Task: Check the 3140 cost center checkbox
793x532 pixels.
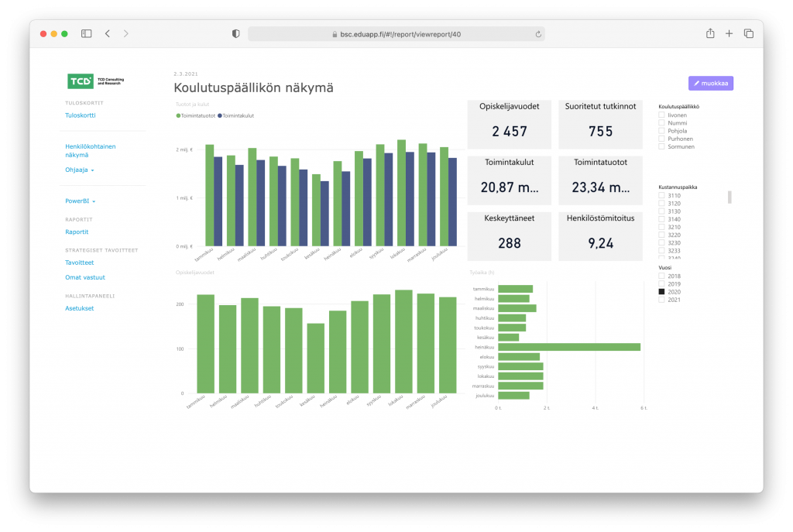Action: click(x=661, y=219)
